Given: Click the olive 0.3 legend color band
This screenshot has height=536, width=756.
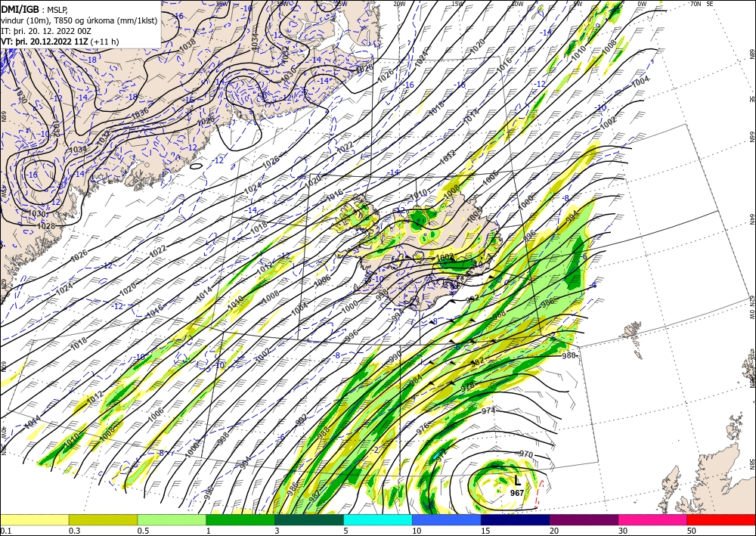Looking at the screenshot, I should [103, 519].
